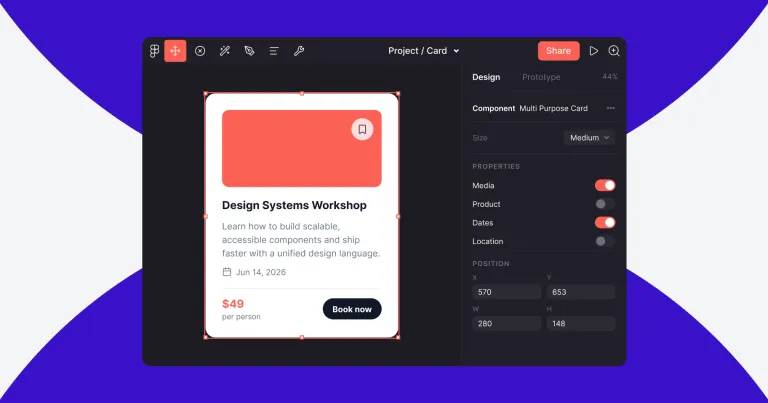Image resolution: width=768 pixels, height=403 pixels.
Task: Turn off the Dates toggle
Action: tap(605, 222)
